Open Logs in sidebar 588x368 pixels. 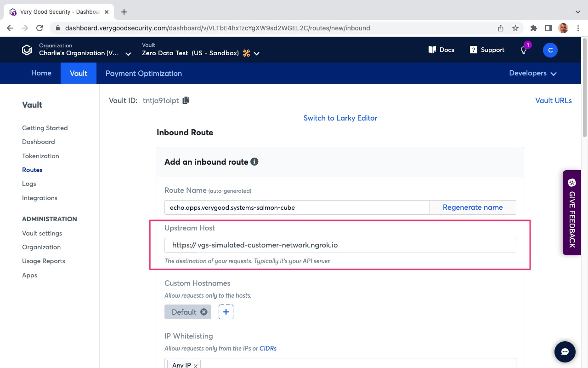(x=29, y=184)
